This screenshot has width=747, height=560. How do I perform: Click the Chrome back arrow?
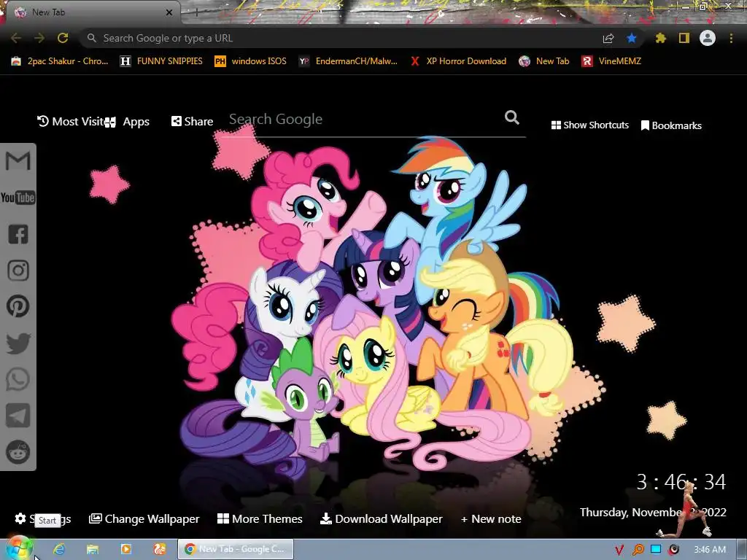tap(16, 38)
